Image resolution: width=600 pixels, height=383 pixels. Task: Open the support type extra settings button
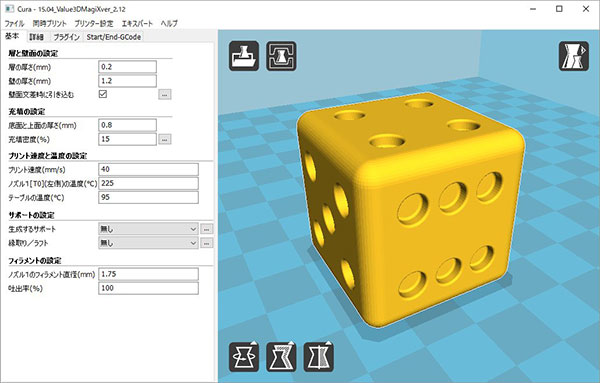click(207, 229)
